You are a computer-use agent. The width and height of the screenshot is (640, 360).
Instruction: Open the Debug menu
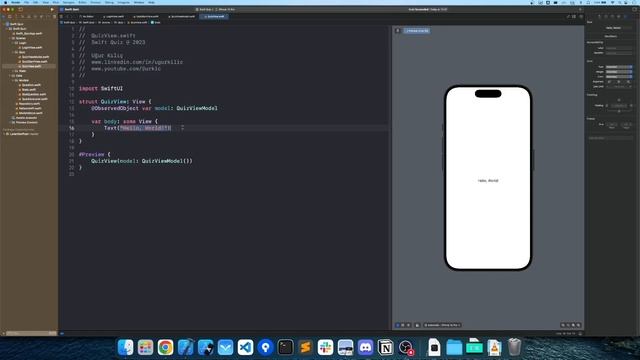click(x=109, y=2)
